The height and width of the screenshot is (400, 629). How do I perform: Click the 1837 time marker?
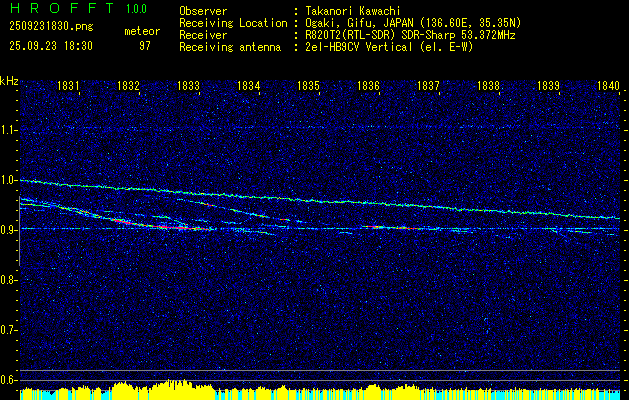coord(428,87)
